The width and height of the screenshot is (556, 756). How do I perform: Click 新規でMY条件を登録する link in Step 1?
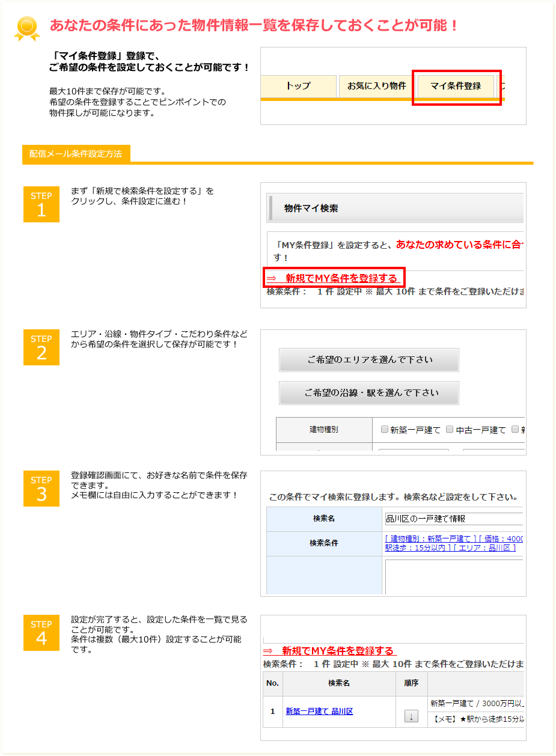(x=334, y=278)
